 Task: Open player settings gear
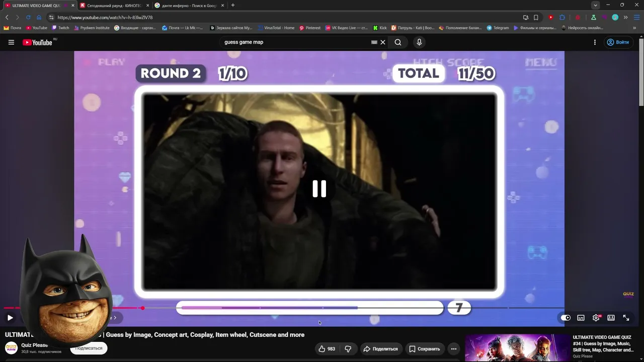tap(596, 318)
